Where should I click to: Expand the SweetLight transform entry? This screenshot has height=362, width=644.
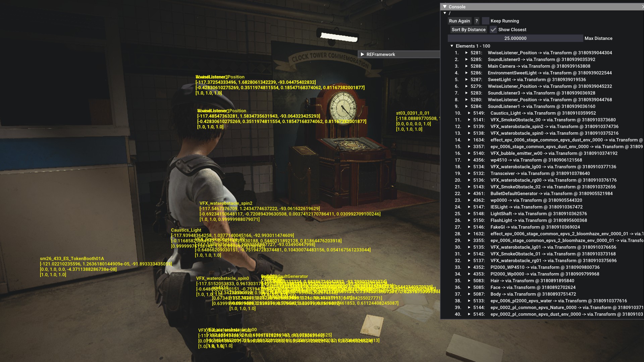coord(466,80)
